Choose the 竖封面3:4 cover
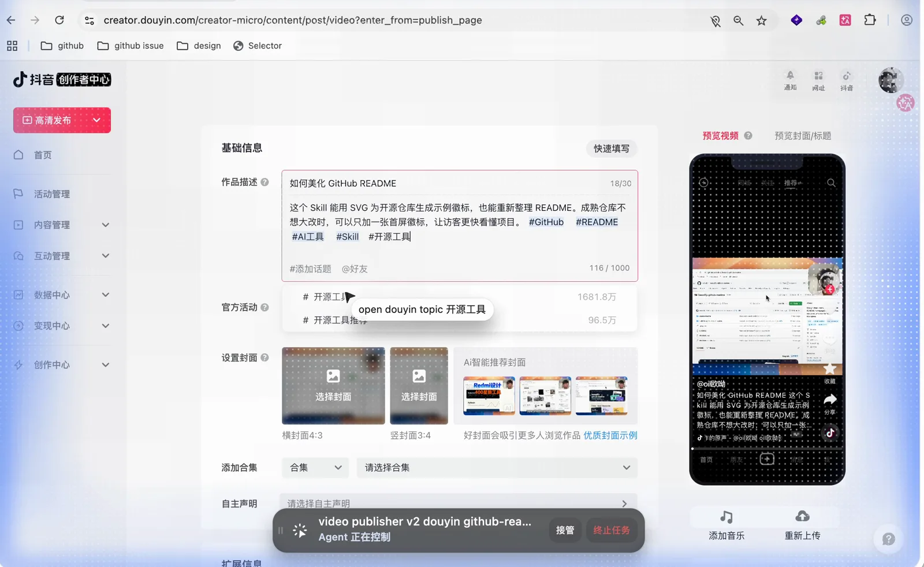Viewport: 924px width, 567px height. click(x=419, y=386)
